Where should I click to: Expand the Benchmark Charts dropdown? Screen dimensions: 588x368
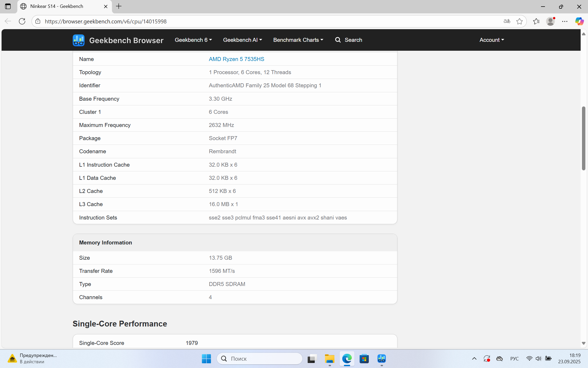[x=298, y=40]
